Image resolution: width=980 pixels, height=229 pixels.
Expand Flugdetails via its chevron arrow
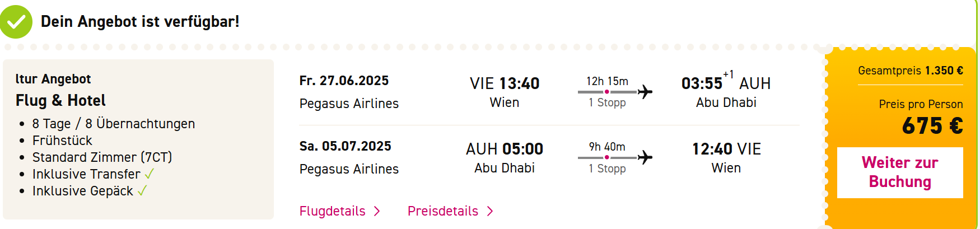(x=377, y=211)
